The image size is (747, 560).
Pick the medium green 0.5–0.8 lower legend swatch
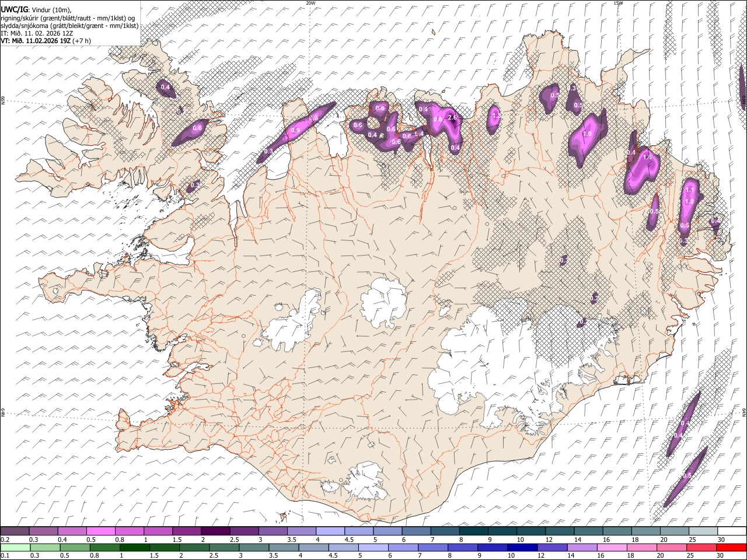coord(75,547)
